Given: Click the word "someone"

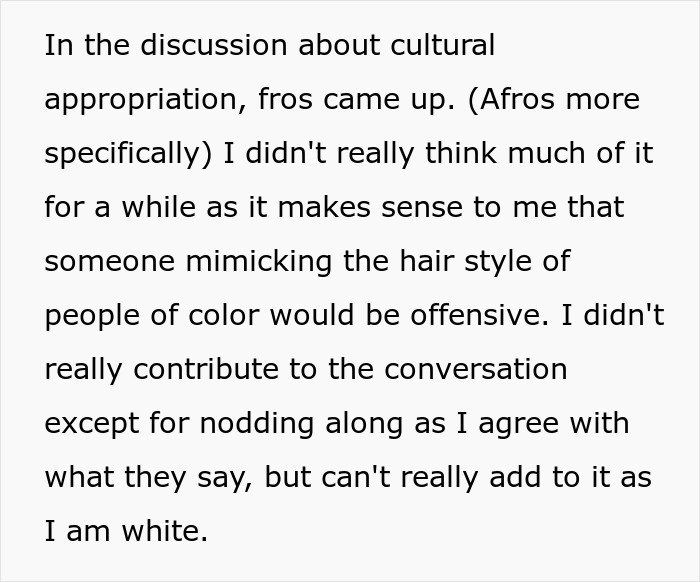Looking at the screenshot, I should pyautogui.click(x=110, y=262).
